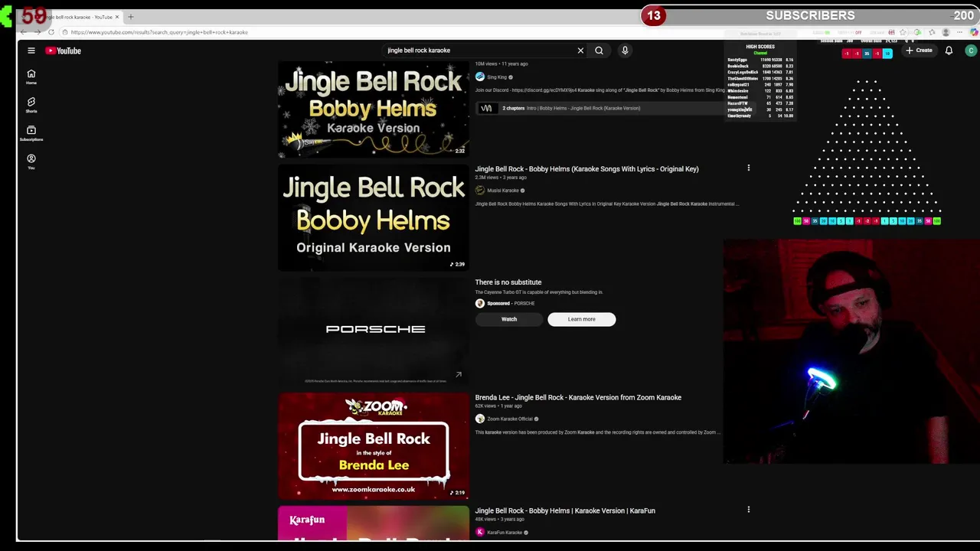This screenshot has height=551, width=980.
Task: Open the There is no substitute ad title
Action: point(508,282)
